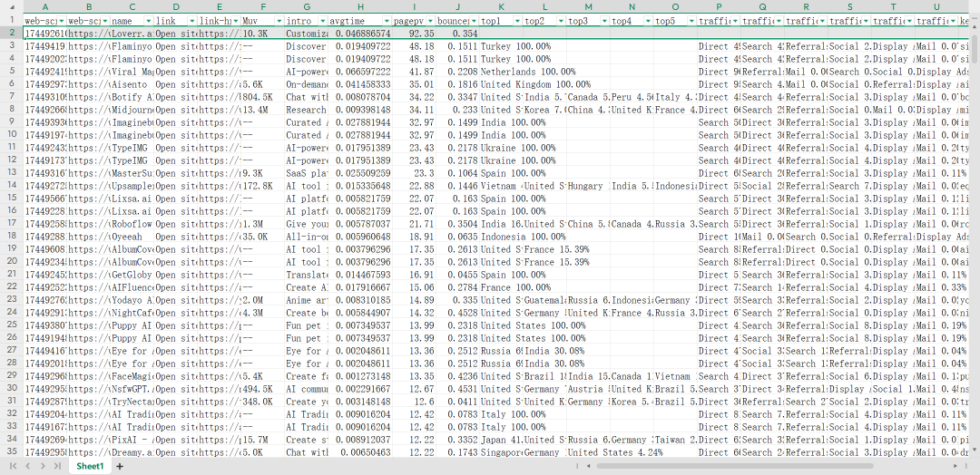Viewport: 980px width, 475px height.
Task: Select column K header
Action: pyautogui.click(x=501, y=7)
